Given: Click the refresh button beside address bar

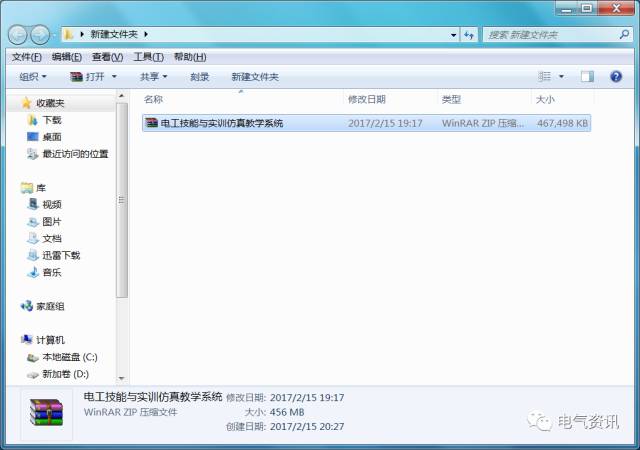Looking at the screenshot, I should 469,35.
